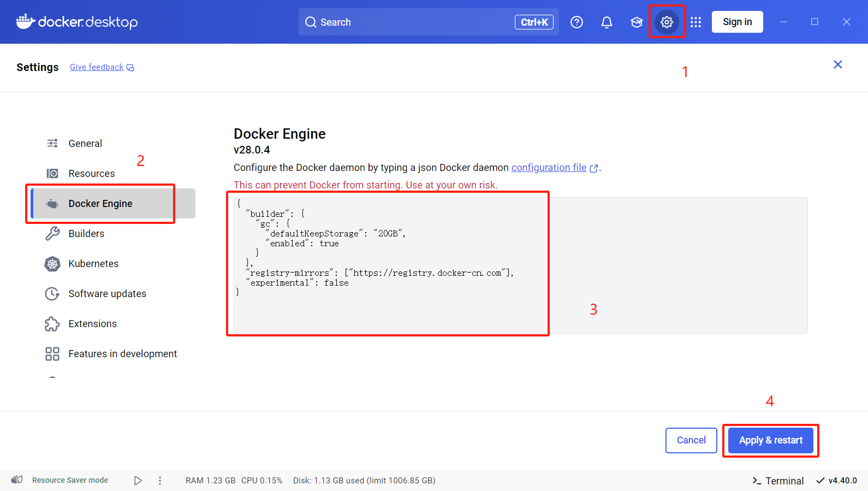Open the Extensions settings tab

click(x=113, y=323)
